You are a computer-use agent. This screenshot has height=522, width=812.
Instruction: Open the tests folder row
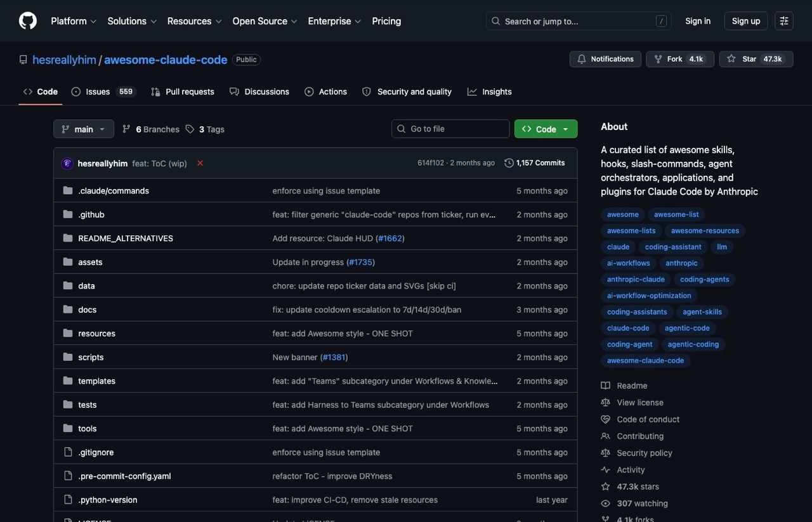tap(315, 405)
